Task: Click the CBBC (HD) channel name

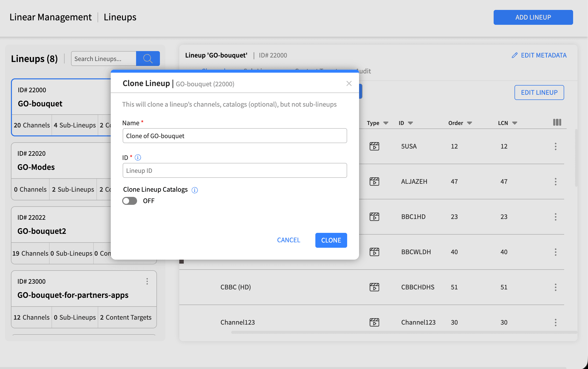Action: (x=236, y=287)
